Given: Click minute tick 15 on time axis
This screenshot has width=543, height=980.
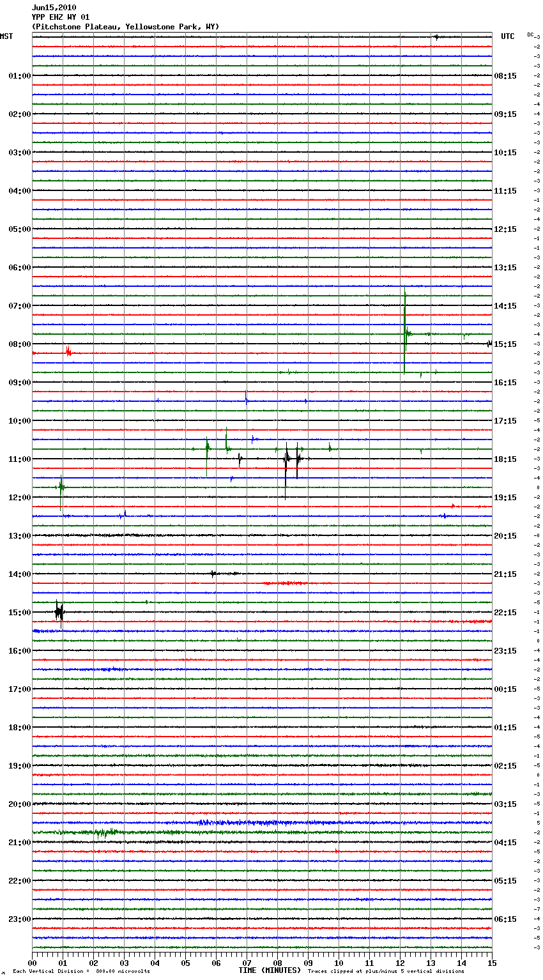Looking at the screenshot, I should (491, 963).
